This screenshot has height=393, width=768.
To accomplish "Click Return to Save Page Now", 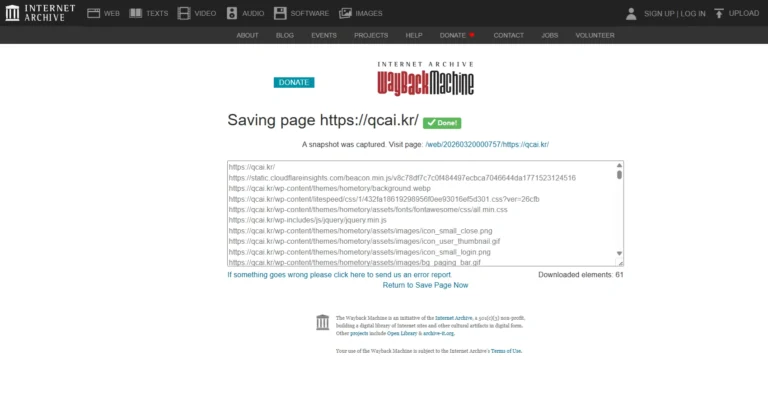I will [x=426, y=285].
